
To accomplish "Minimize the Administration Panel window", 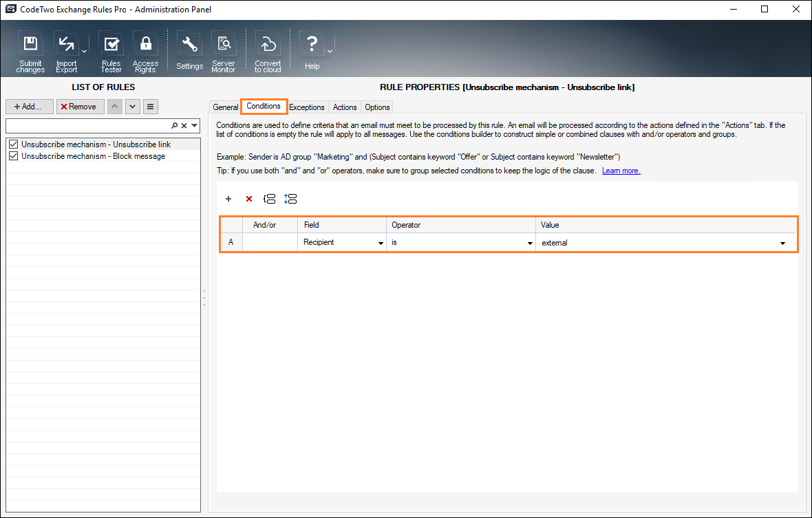I will tap(734, 10).
